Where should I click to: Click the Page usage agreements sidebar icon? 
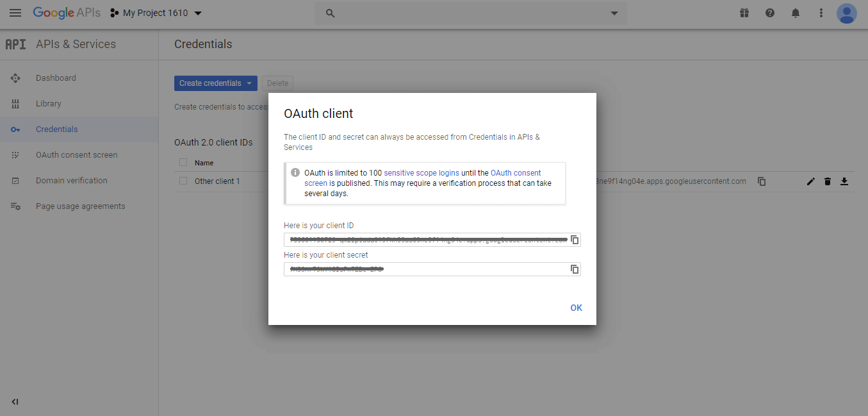tap(15, 206)
